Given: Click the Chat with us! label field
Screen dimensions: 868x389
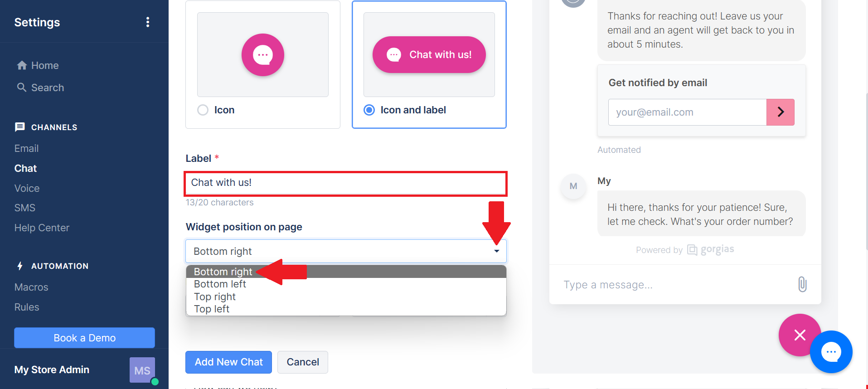Looking at the screenshot, I should click(346, 184).
